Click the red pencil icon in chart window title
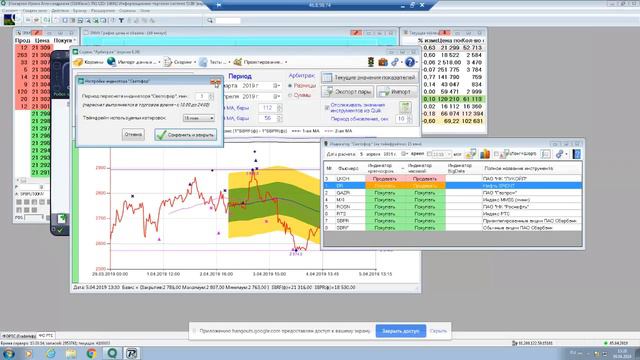Viewport: 640px width, 360px height. (356, 33)
